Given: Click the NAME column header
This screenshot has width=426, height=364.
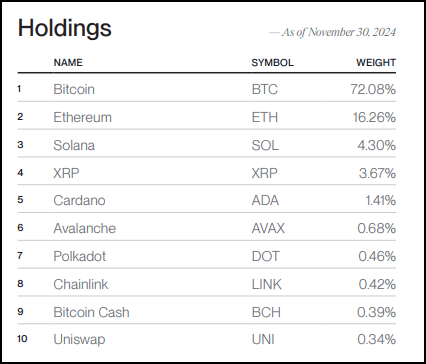Looking at the screenshot, I should point(68,63).
